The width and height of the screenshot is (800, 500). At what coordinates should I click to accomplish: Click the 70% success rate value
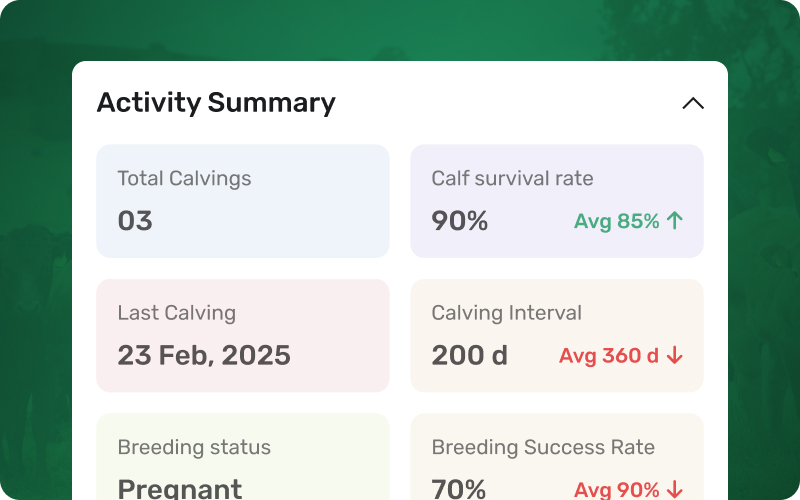(x=459, y=488)
